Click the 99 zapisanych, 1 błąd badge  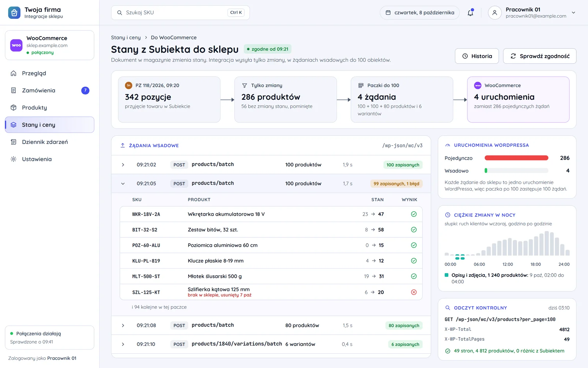pos(396,184)
